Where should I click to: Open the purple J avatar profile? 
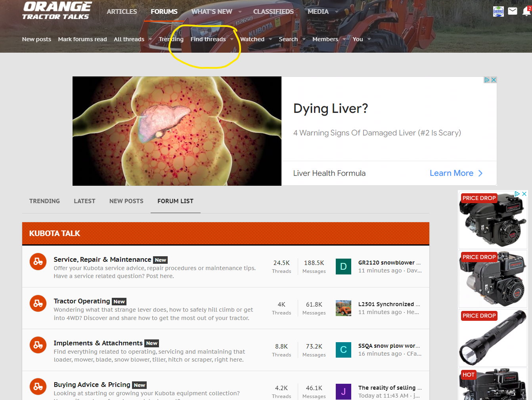(x=343, y=392)
